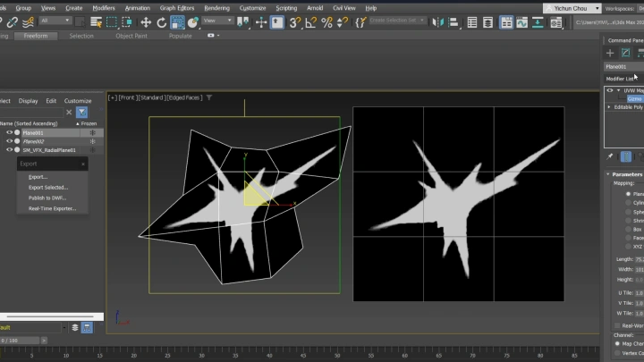This screenshot has height=362, width=644.
Task: Open the Material Editor icon
Action: (x=556, y=22)
